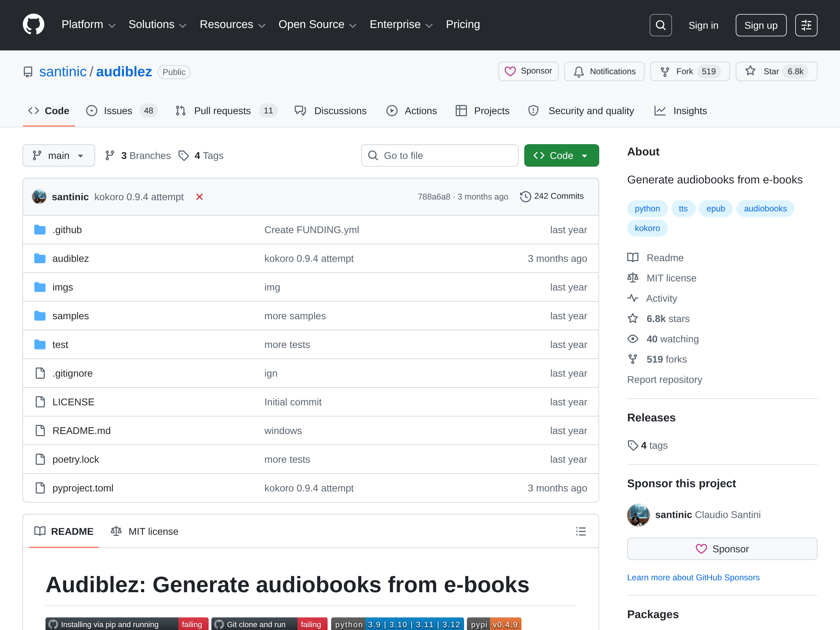
Task: Click the pip install failing badge
Action: coord(127,624)
